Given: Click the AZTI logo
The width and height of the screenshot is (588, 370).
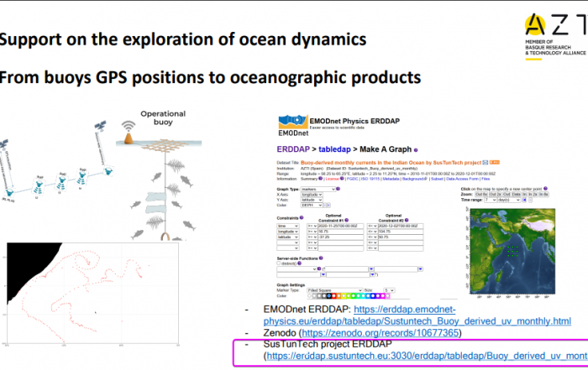Looking at the screenshot, I should (556, 37).
